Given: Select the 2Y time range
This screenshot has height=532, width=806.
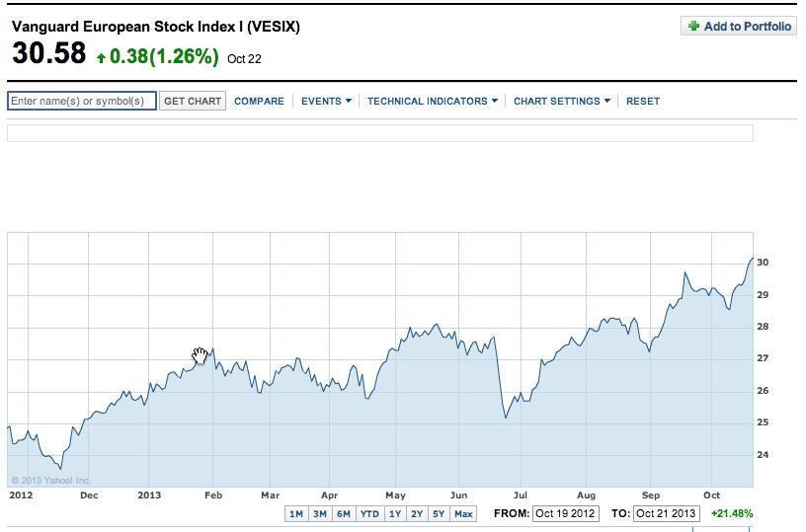Looking at the screenshot, I should point(417,513).
